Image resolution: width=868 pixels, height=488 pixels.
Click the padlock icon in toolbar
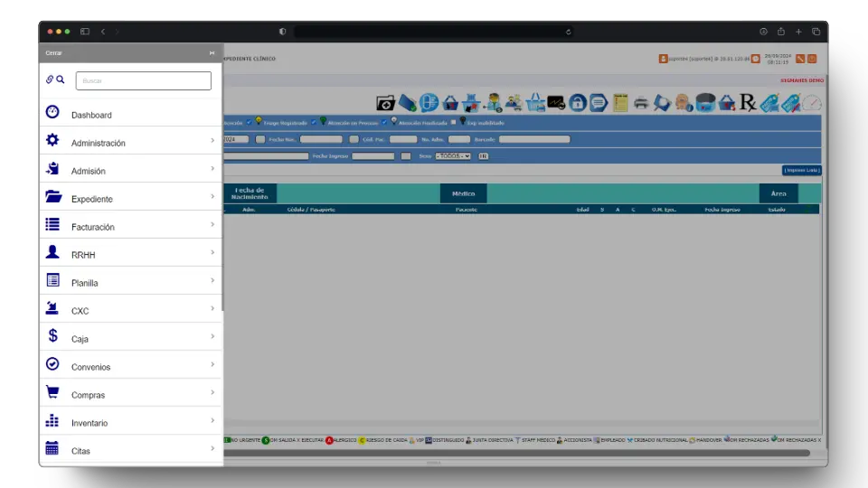pyautogui.click(x=578, y=103)
